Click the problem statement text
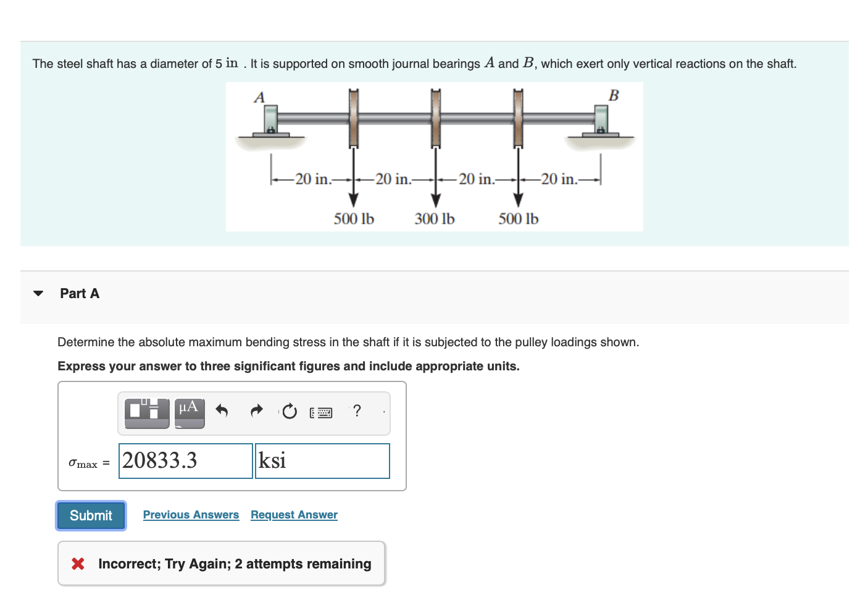This screenshot has height=603, width=868. point(414,64)
